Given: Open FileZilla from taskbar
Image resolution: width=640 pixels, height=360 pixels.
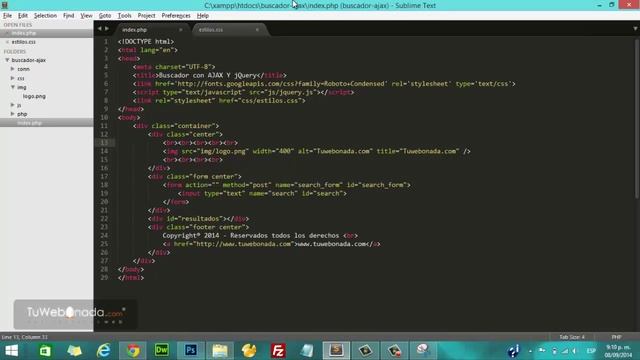Looking at the screenshot, I should (x=278, y=351).
